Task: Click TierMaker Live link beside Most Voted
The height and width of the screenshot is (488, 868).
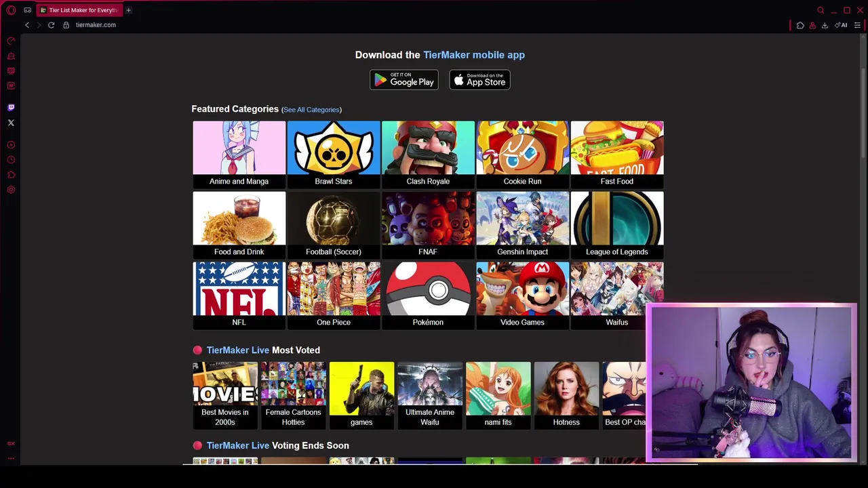Action: (x=238, y=350)
